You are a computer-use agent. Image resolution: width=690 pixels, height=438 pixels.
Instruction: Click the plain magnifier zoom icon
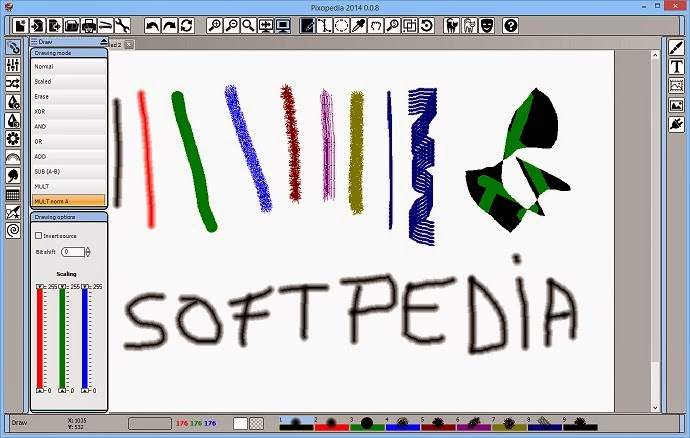pyautogui.click(x=249, y=26)
